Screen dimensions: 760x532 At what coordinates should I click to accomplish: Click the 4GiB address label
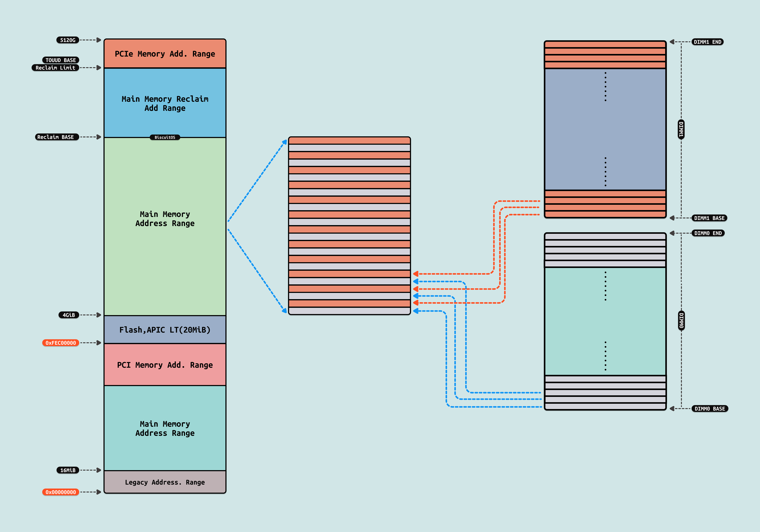coord(69,315)
